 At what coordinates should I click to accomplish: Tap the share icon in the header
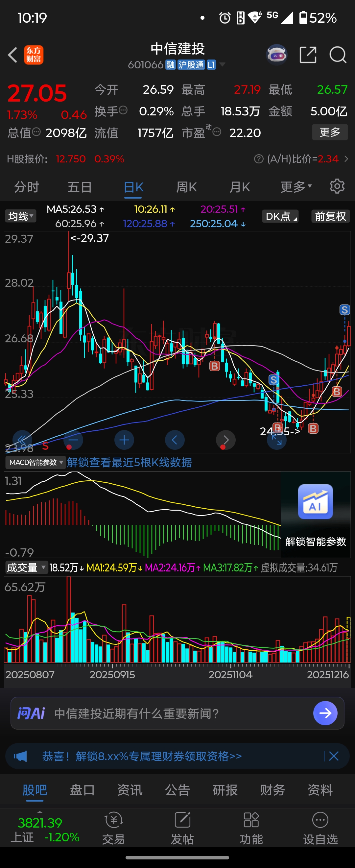(x=308, y=55)
